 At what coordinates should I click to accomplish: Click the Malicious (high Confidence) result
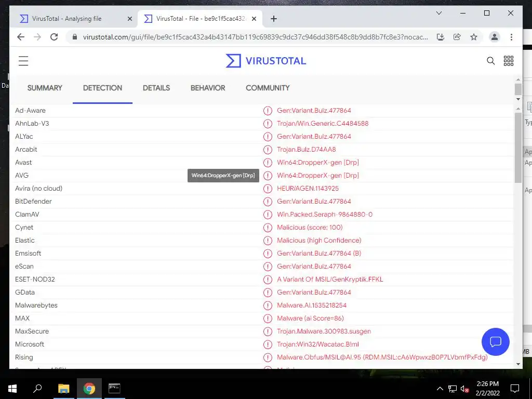pos(319,240)
